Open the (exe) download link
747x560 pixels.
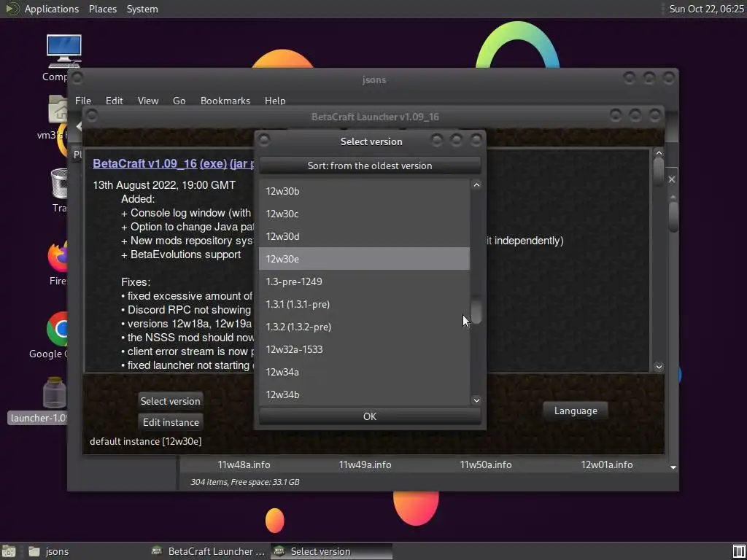[x=213, y=163]
